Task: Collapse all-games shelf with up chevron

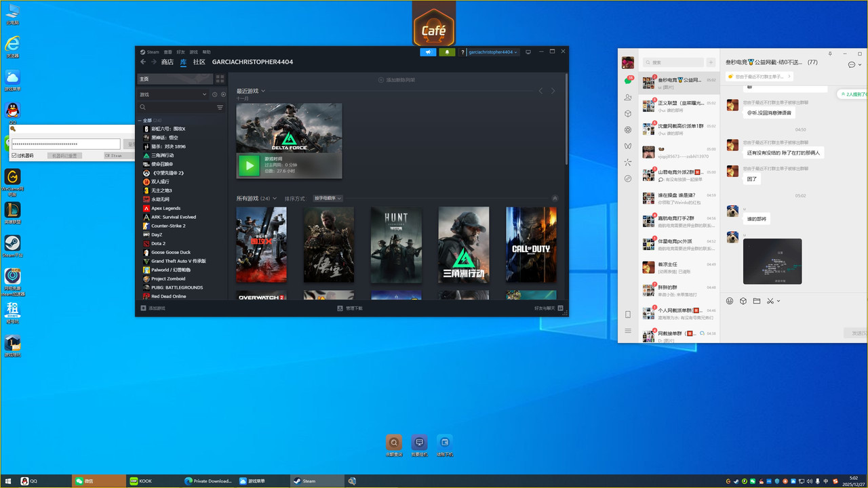Action: point(555,199)
